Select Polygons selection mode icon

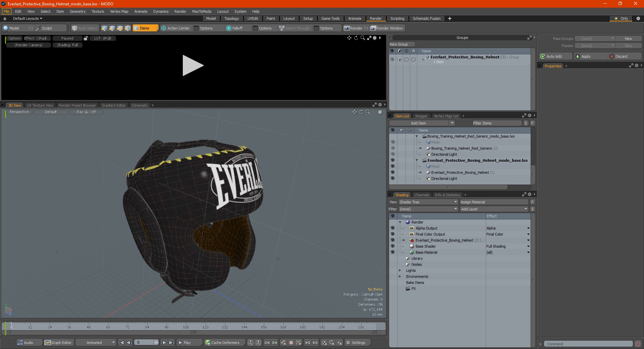coord(120,28)
